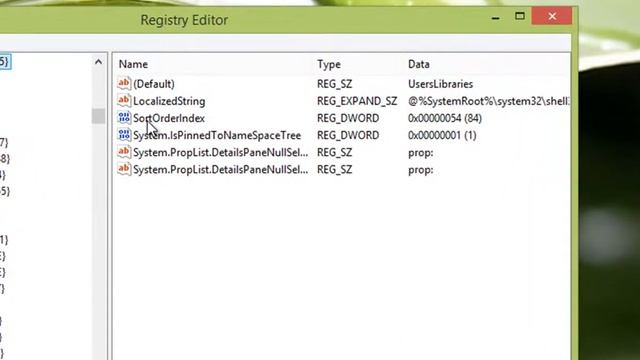The height and width of the screenshot is (360, 640).
Task: Click the tree pane scroll-up arrow
Action: [x=98, y=62]
